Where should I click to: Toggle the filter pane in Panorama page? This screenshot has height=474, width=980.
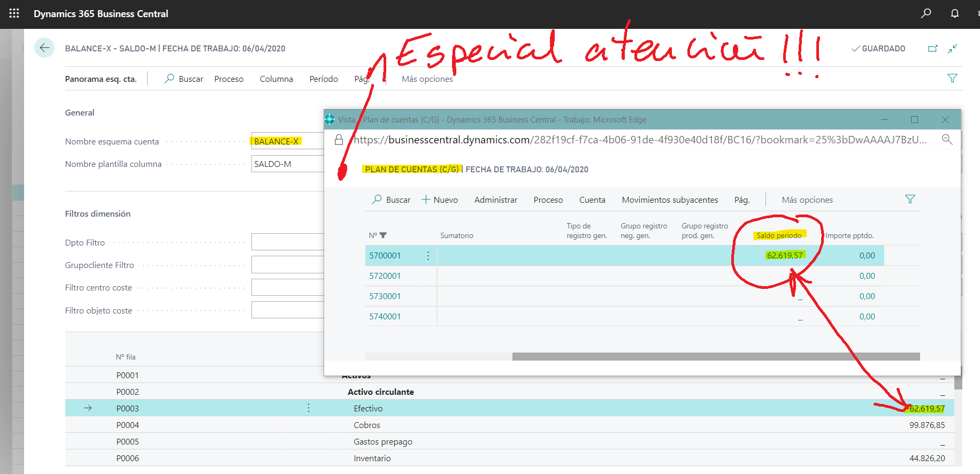pyautogui.click(x=952, y=78)
